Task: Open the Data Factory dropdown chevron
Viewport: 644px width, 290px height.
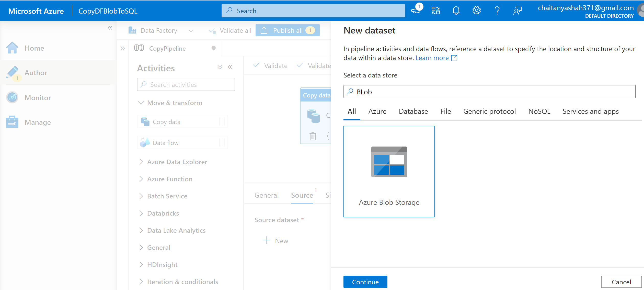Action: click(x=191, y=31)
